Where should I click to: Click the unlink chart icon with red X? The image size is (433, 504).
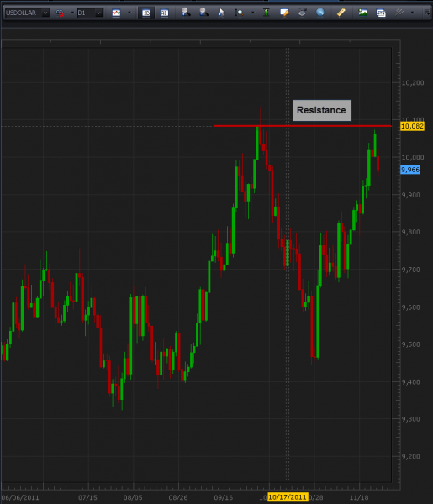(61, 13)
